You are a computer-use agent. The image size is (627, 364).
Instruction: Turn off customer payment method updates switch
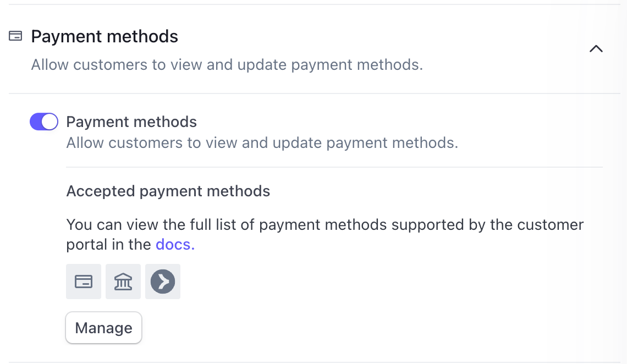coord(44,122)
